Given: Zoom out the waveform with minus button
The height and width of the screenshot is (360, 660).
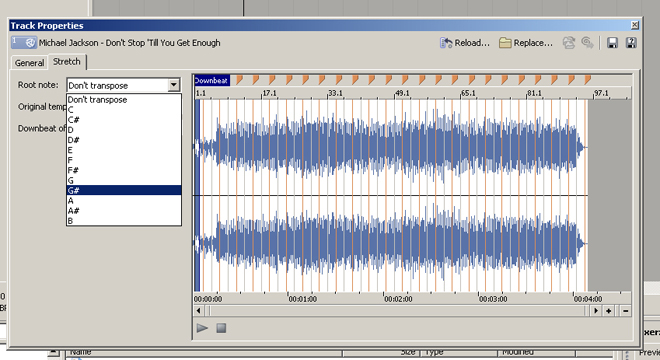Looking at the screenshot, I should pyautogui.click(x=625, y=311).
